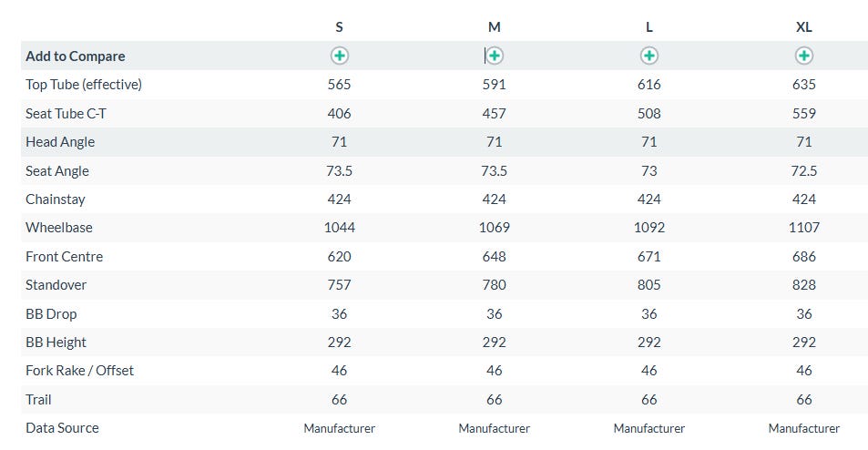Select the 1044 wheelbase value for S
Viewport: 868px width, 450px height.
coord(339,228)
